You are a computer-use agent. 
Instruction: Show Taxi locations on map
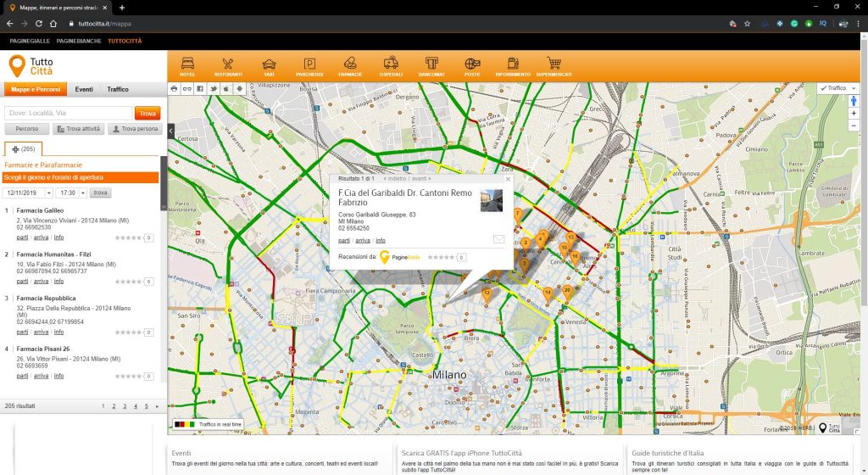269,65
